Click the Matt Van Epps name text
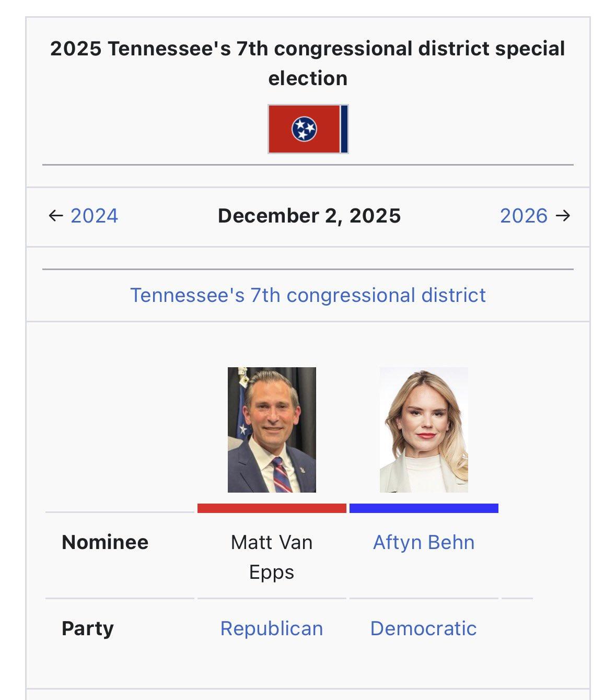The image size is (616, 700). pyautogui.click(x=272, y=557)
